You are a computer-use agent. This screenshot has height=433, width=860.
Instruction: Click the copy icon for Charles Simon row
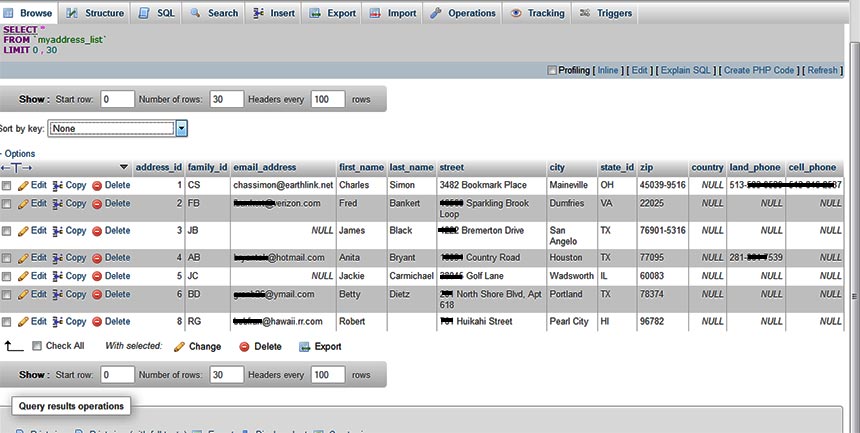click(x=58, y=186)
